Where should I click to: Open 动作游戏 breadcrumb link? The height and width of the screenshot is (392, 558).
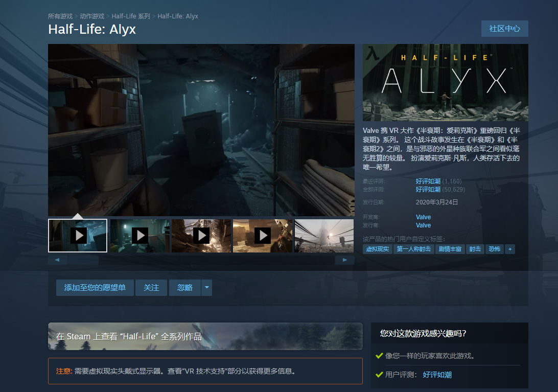pos(92,16)
